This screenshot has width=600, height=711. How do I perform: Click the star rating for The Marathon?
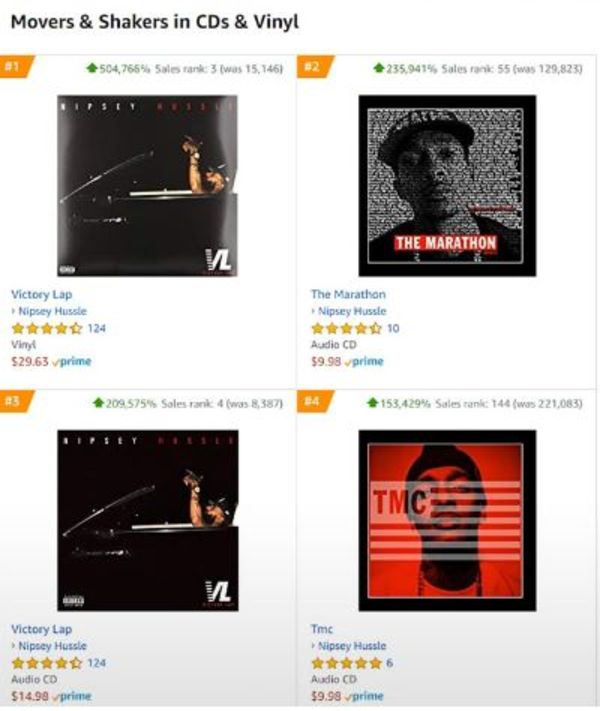click(x=346, y=328)
